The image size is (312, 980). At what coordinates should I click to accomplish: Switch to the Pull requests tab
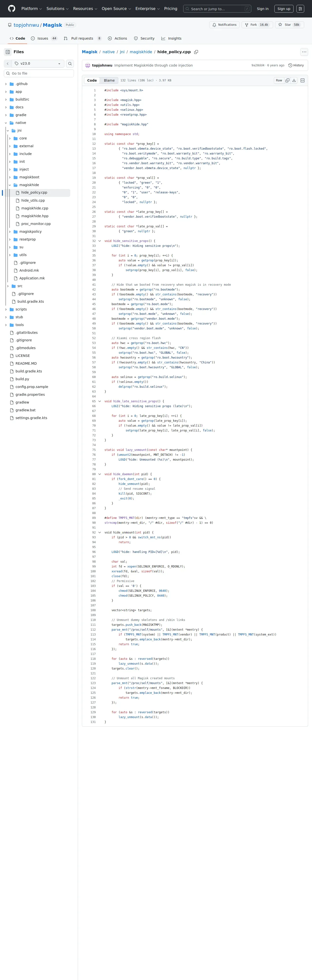(x=83, y=38)
